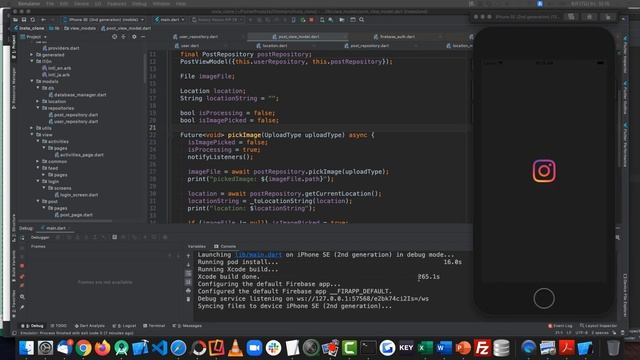Click the insta_clone breadcrumb in navigation bar
640x360 pixels.
[x=29, y=28]
